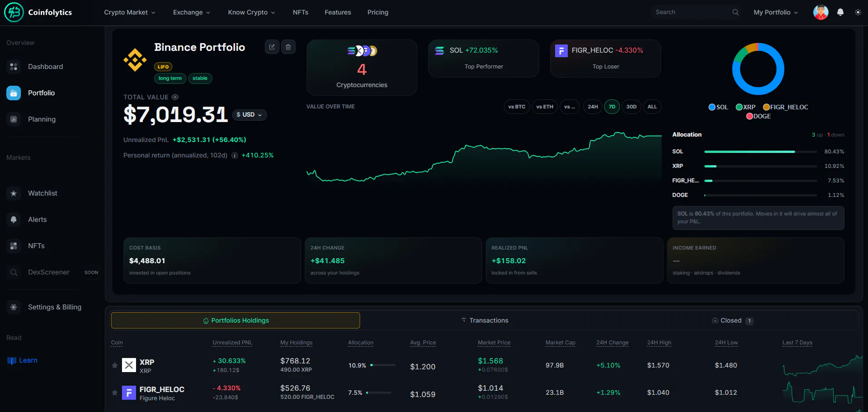Open the Watchlist star icon
The width and height of the screenshot is (868, 412).
(14, 193)
